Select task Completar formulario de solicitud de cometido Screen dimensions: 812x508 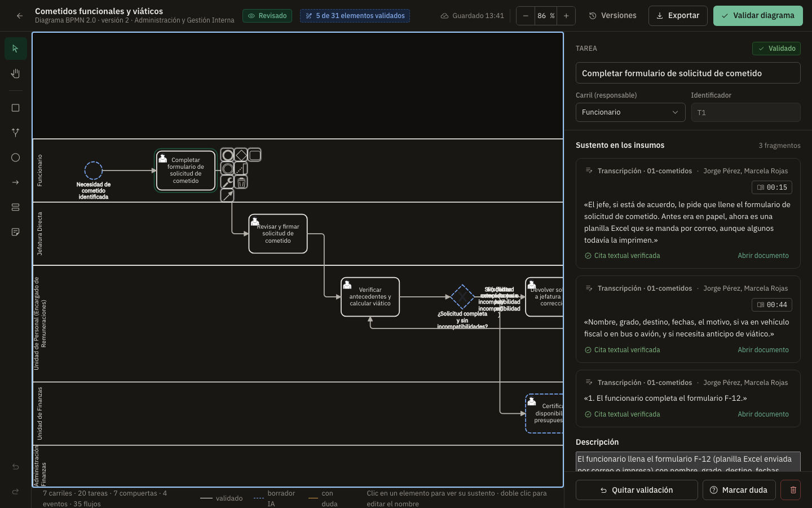point(186,170)
